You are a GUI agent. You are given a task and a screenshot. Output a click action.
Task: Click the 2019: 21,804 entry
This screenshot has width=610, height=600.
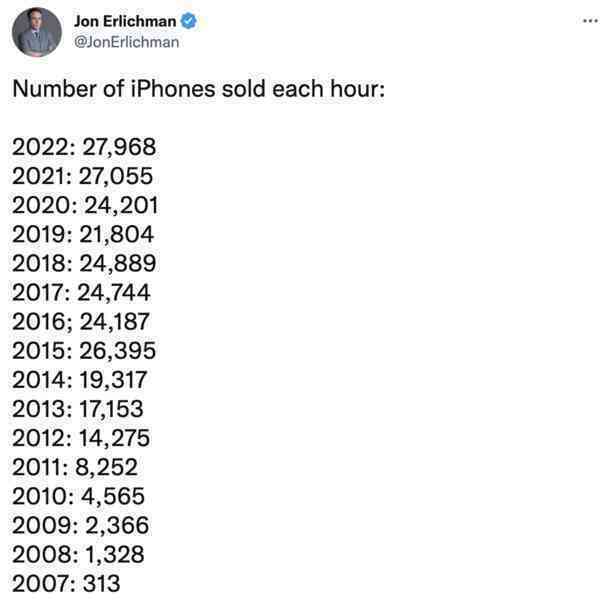83,234
